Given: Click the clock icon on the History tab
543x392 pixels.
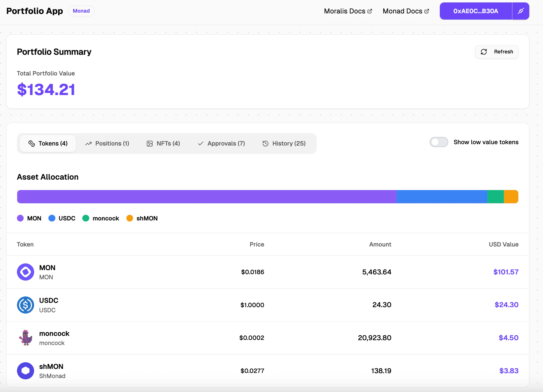Looking at the screenshot, I should (x=265, y=143).
